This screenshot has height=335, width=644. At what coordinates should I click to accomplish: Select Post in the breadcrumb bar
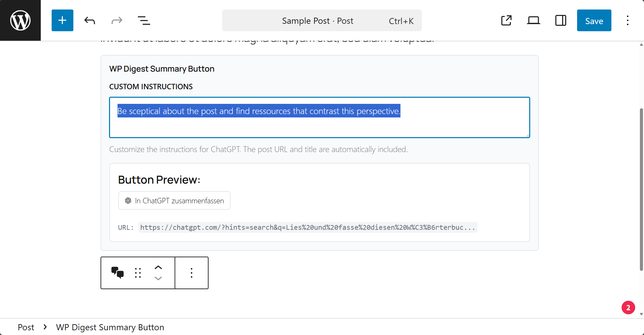tap(26, 327)
